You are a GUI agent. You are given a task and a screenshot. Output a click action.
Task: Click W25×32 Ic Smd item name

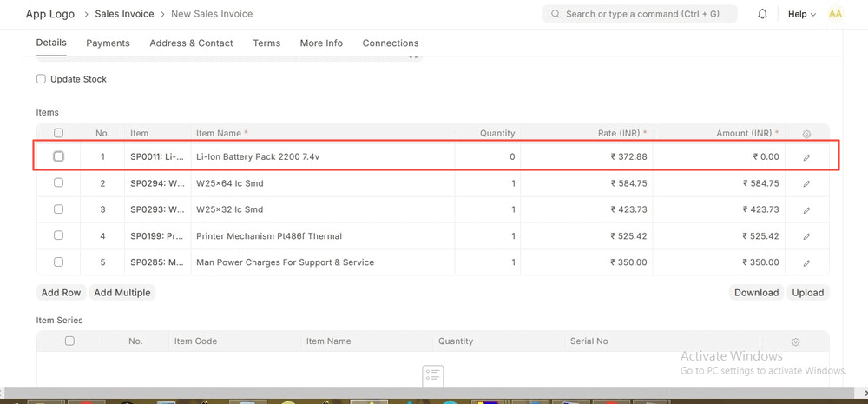230,209
